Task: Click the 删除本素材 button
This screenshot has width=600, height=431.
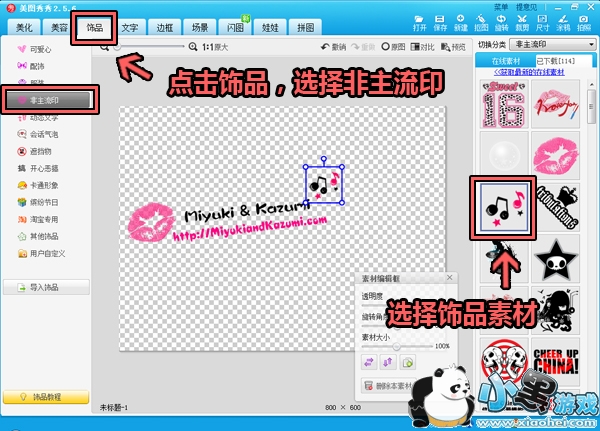Action: click(x=388, y=385)
